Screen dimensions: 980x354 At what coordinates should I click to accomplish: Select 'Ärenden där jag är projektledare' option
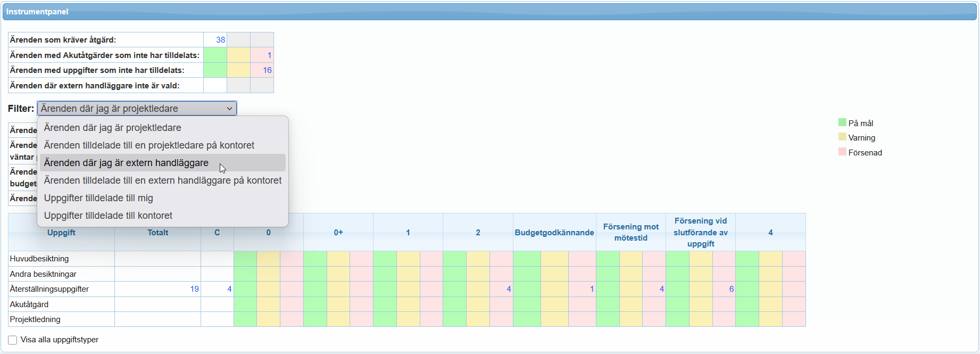coord(112,128)
